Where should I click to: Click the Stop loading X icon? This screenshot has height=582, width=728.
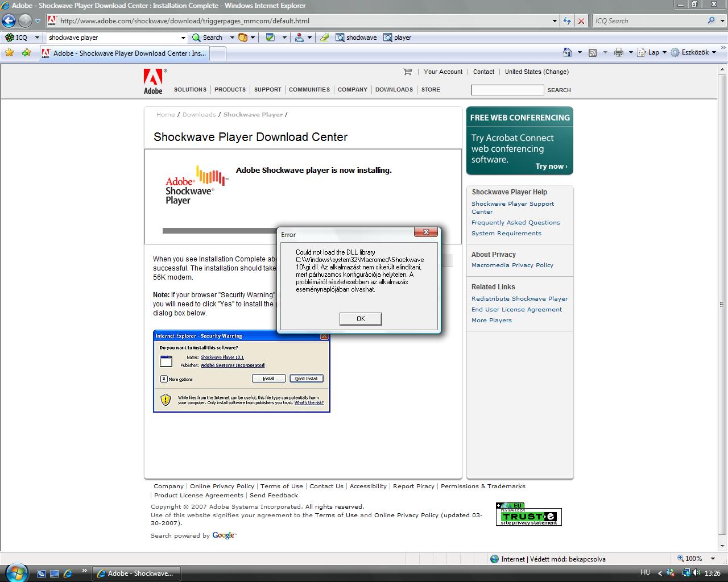[581, 21]
